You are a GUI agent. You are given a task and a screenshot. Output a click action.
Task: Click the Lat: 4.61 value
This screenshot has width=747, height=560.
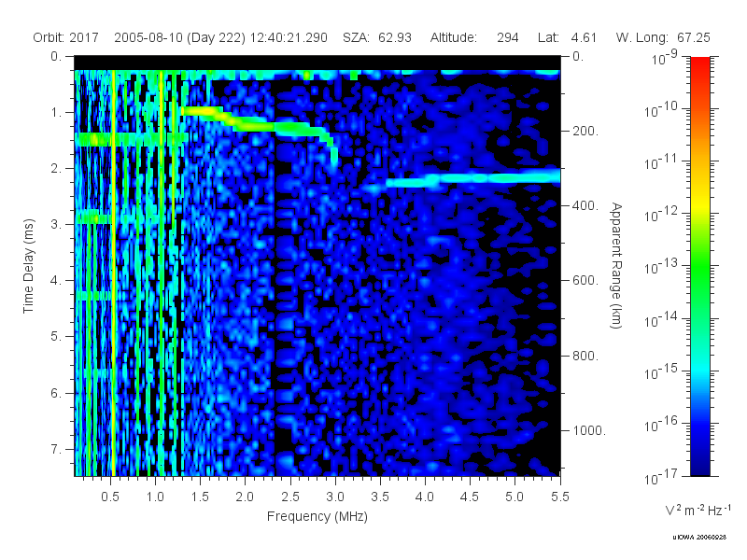(x=567, y=37)
